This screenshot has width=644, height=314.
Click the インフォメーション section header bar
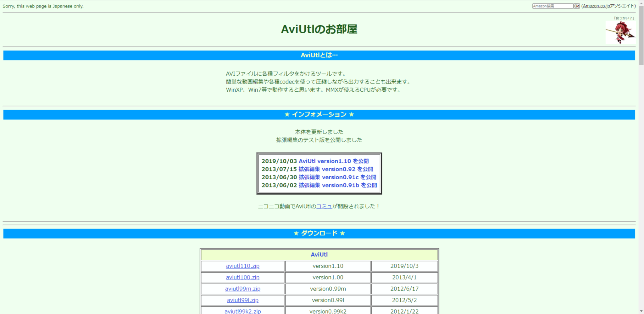[x=319, y=114]
